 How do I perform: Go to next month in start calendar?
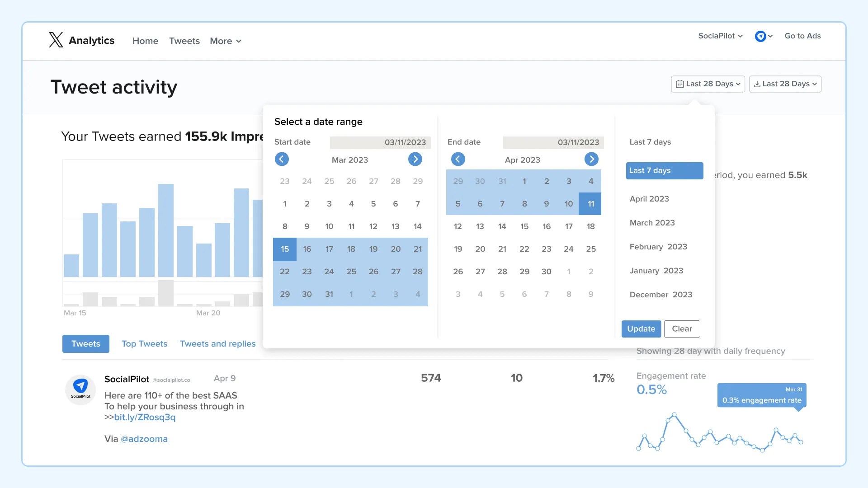click(x=415, y=159)
